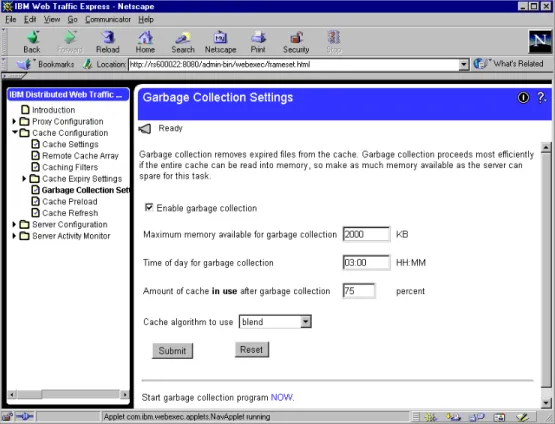Expand Cache Expiry Settings folder
Viewport: 555px width, 424px height.
pos(24,178)
